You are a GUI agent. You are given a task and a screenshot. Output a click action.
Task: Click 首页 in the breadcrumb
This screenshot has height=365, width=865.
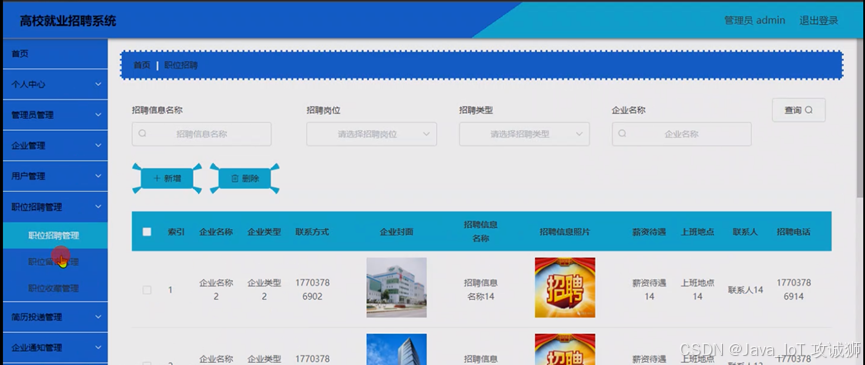[x=142, y=65]
